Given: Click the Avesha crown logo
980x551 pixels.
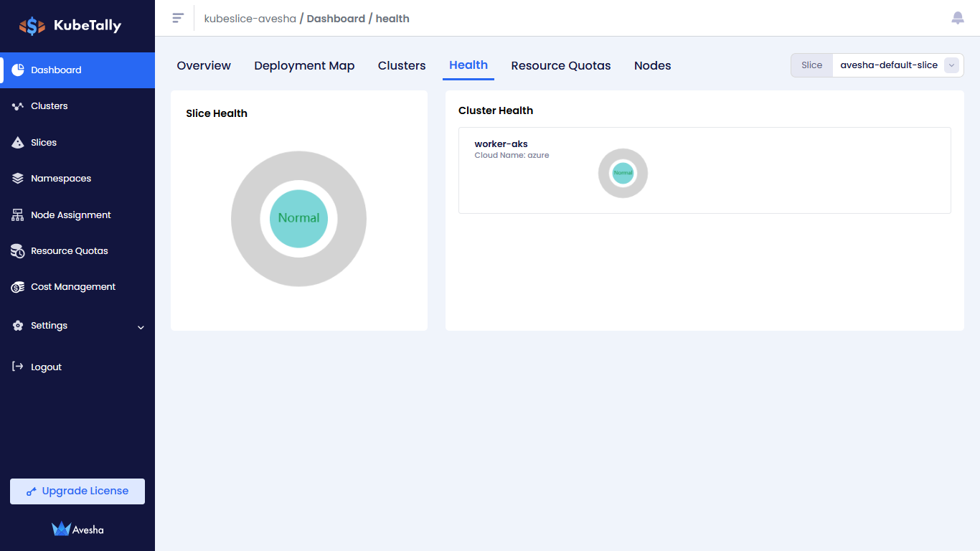Looking at the screenshot, I should [x=61, y=529].
